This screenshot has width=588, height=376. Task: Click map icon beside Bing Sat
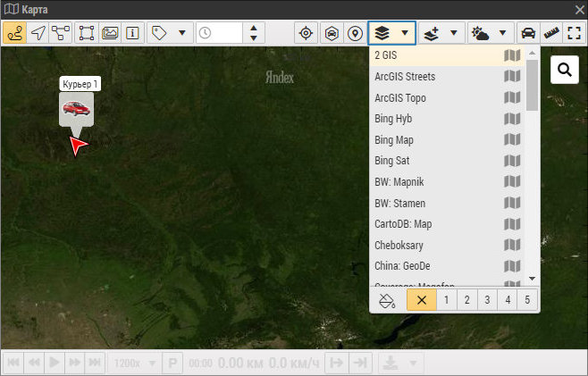[512, 161]
